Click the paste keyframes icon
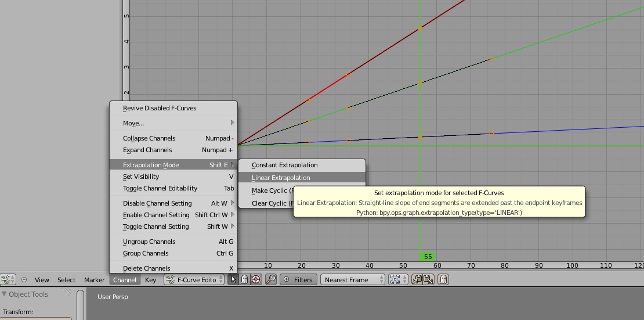The width and height of the screenshot is (644, 320). (428, 280)
